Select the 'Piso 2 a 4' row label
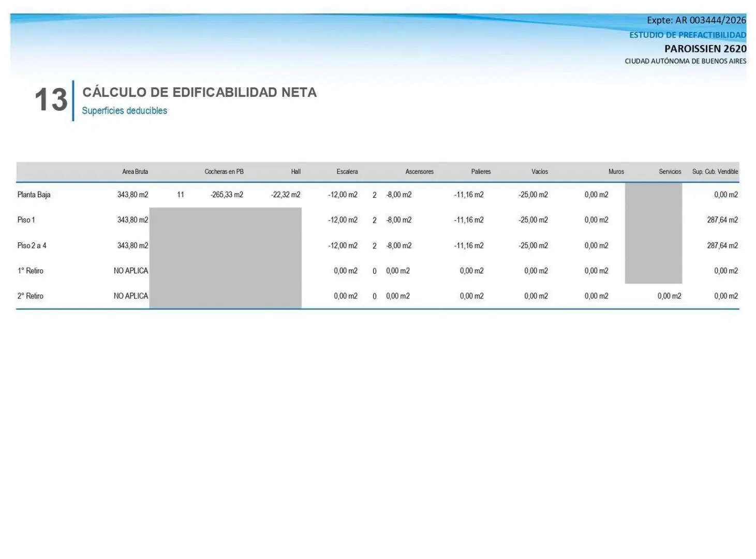 32,246
